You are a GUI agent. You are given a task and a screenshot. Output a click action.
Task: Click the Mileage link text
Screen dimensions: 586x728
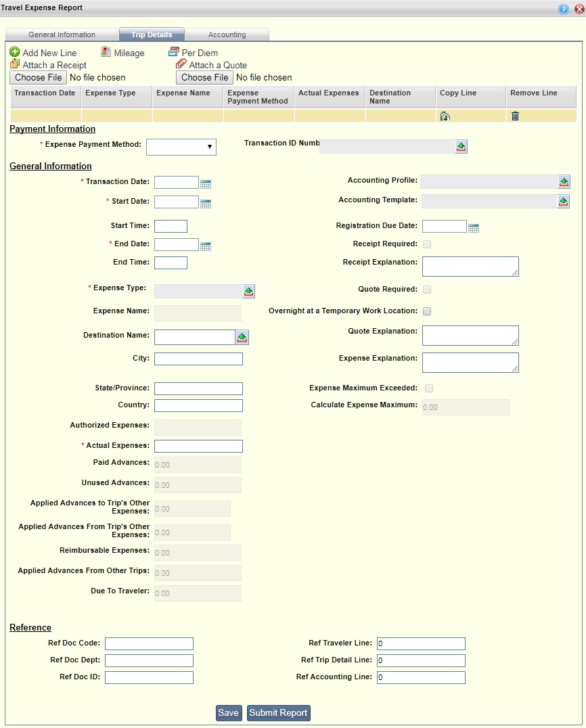pyautogui.click(x=129, y=53)
